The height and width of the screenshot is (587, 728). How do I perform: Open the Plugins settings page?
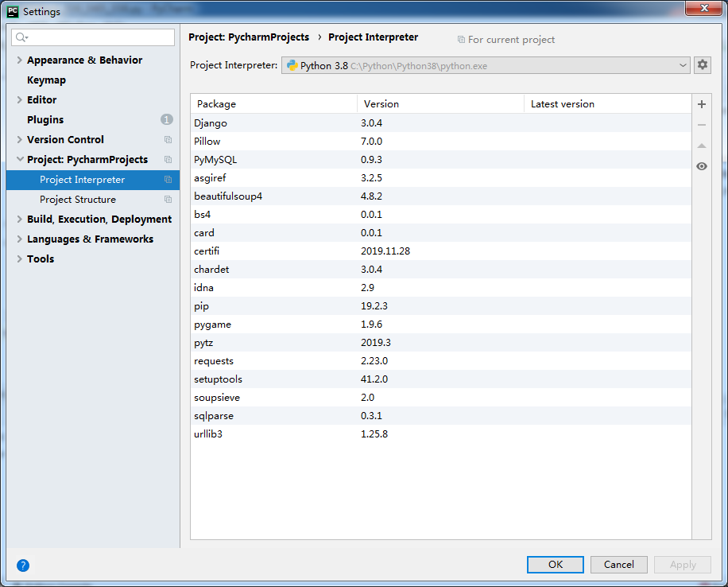45,119
